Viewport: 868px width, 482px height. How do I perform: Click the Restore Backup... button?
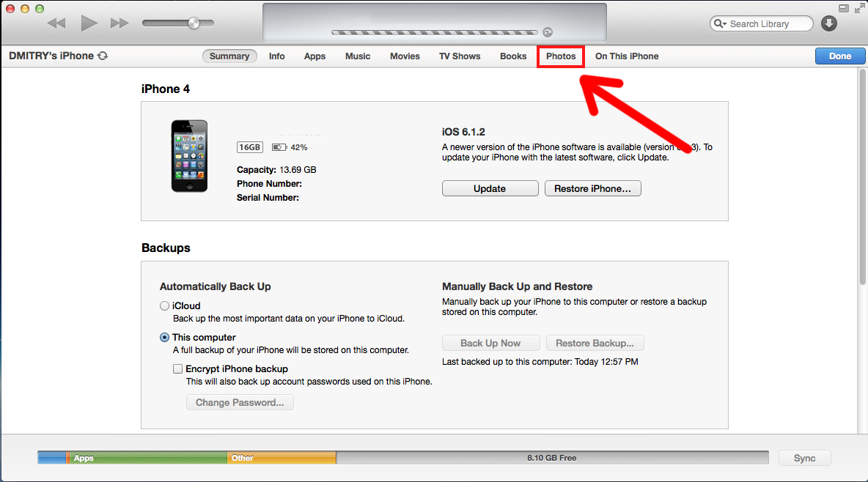point(595,343)
